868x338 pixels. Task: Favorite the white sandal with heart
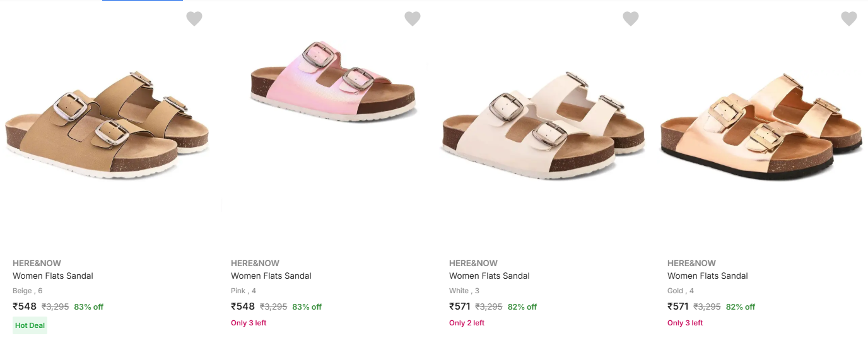click(631, 19)
